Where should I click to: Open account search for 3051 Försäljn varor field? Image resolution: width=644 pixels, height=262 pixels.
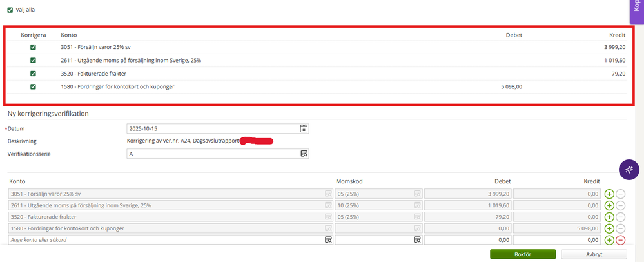pyautogui.click(x=328, y=194)
